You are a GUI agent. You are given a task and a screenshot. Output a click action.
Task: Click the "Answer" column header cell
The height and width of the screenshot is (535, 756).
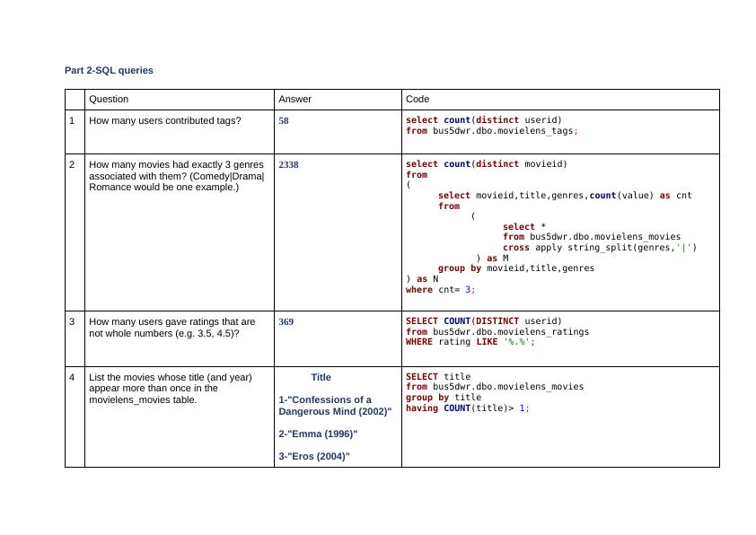[x=294, y=99]
